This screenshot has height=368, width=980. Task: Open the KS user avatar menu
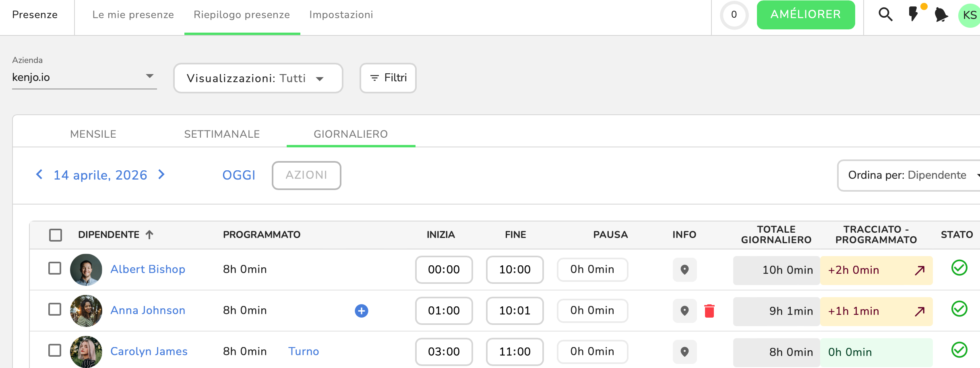click(x=969, y=15)
